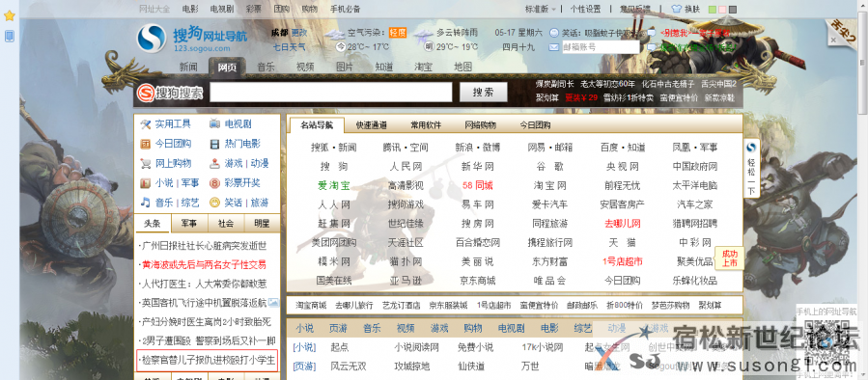Click the 游戏 joystick icon
868x380 pixels.
[214, 163]
